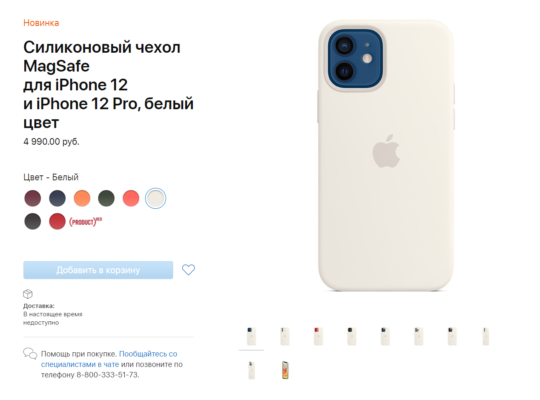
Task: Pick the orange case color
Action: [82, 198]
